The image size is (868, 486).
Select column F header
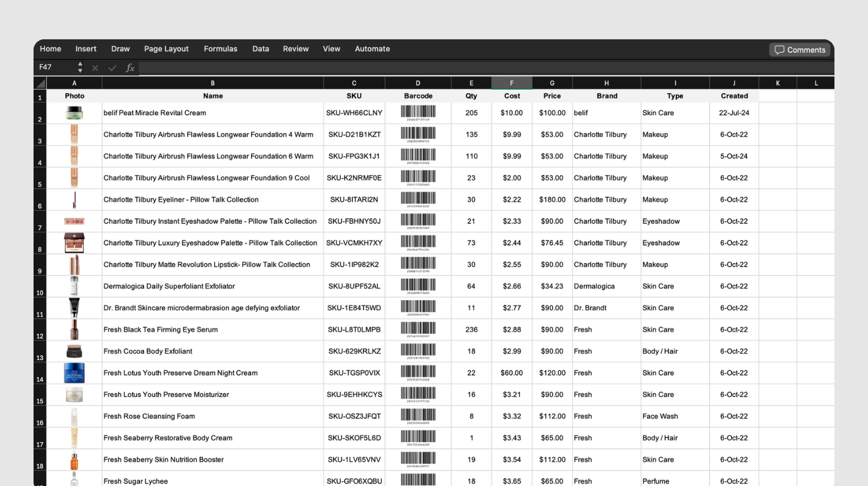(x=512, y=82)
